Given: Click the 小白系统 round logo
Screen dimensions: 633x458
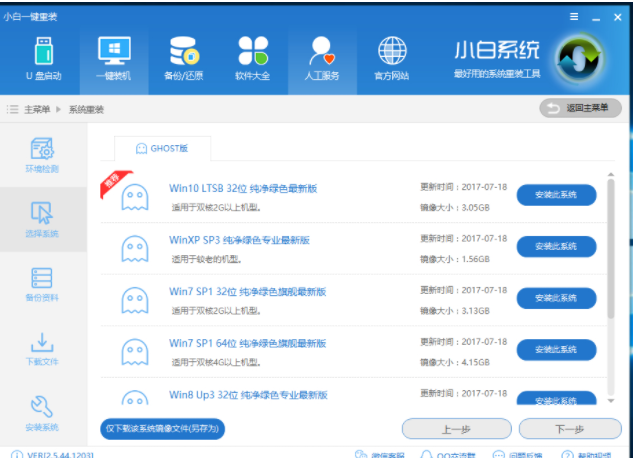Looking at the screenshot, I should click(x=579, y=59).
